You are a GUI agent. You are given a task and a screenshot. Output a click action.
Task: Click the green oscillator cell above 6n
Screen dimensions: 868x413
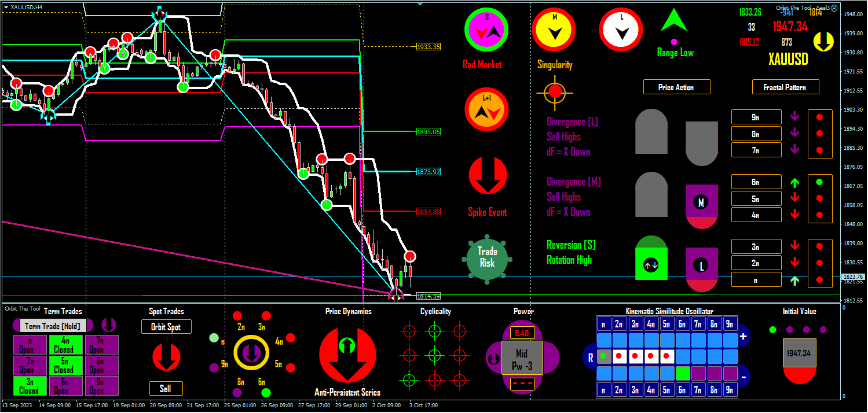(x=683, y=373)
